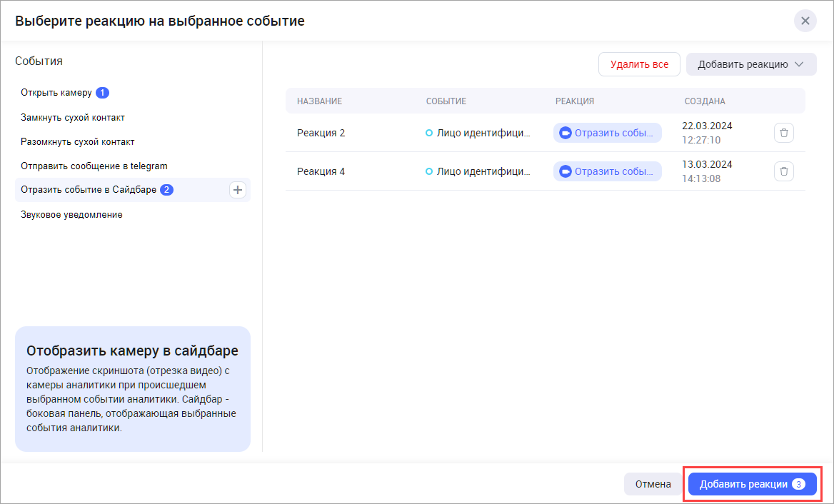Select Открыть камеру event item
834x504 pixels.
click(56, 93)
